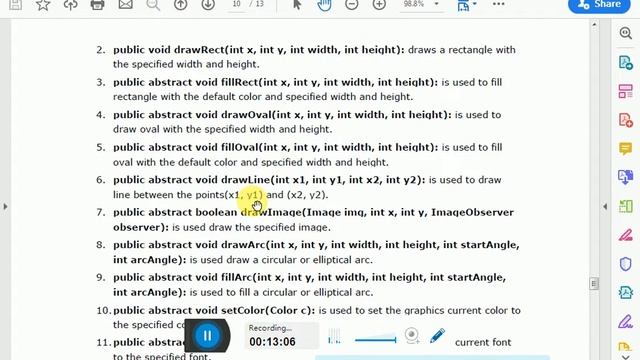Click the Share button
This screenshot has height=360, width=640.
(x=599, y=5)
